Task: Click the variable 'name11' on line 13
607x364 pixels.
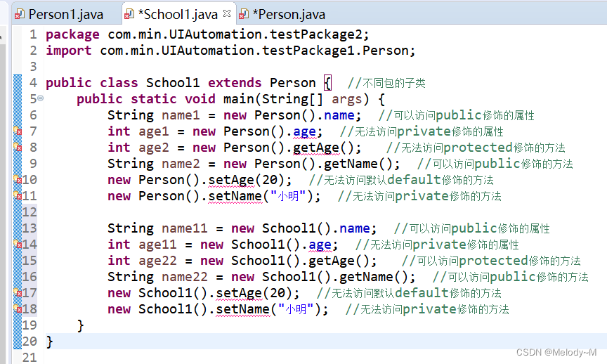Action: tap(184, 228)
